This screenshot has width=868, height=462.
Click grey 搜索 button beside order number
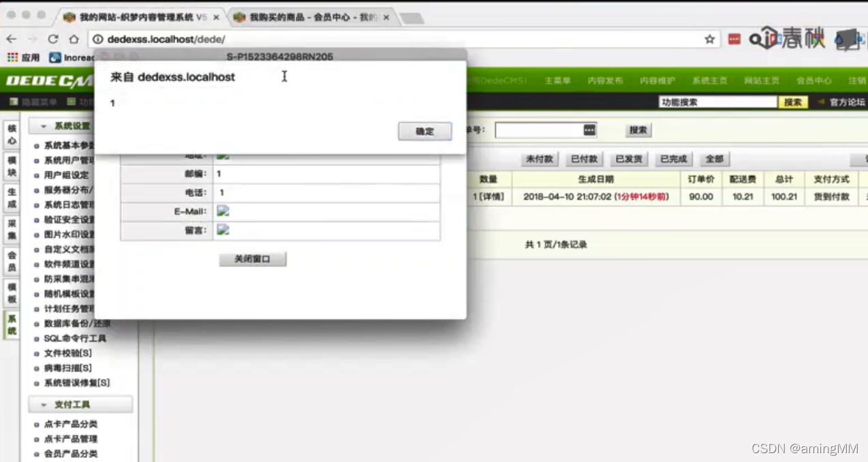pos(638,129)
